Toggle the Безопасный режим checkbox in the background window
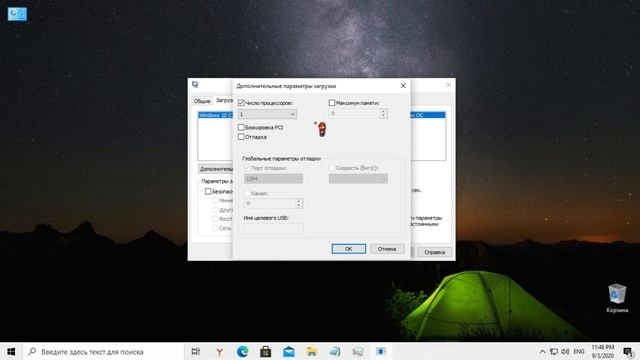The image size is (640, 360). pyautogui.click(x=208, y=191)
